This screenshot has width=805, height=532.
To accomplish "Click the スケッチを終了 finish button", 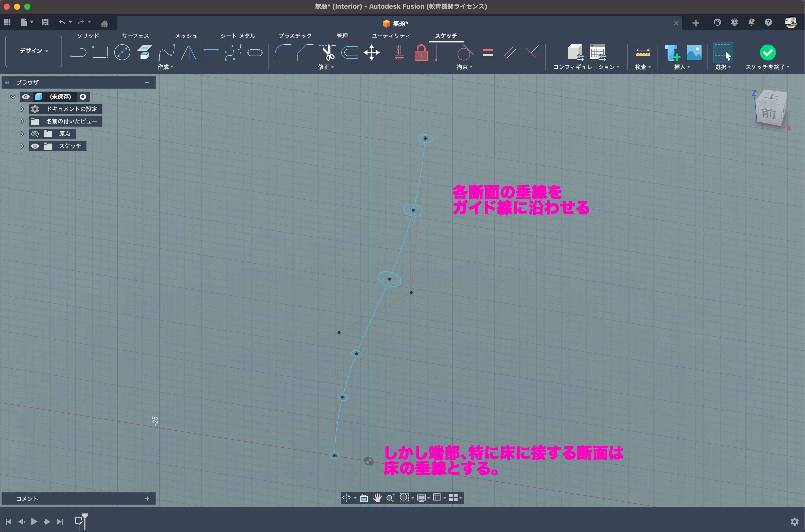I will point(767,52).
